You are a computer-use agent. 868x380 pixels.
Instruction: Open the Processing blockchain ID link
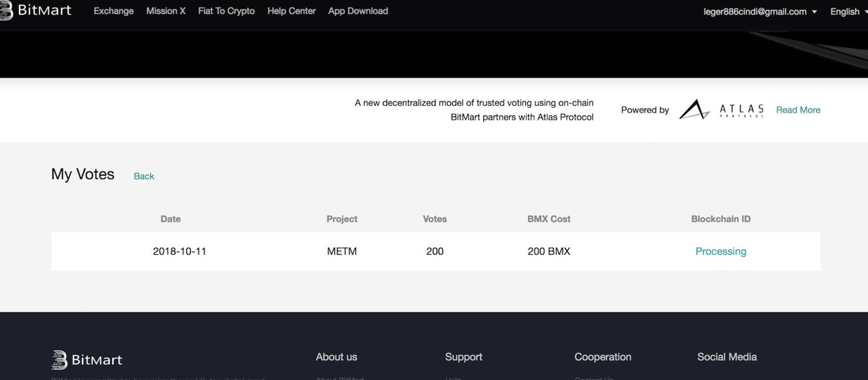pyautogui.click(x=720, y=251)
